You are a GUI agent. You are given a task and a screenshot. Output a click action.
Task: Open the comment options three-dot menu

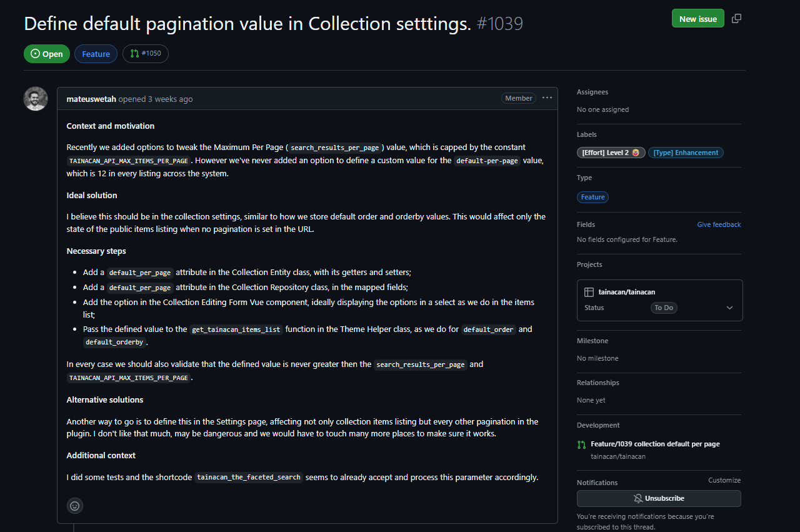[547, 98]
